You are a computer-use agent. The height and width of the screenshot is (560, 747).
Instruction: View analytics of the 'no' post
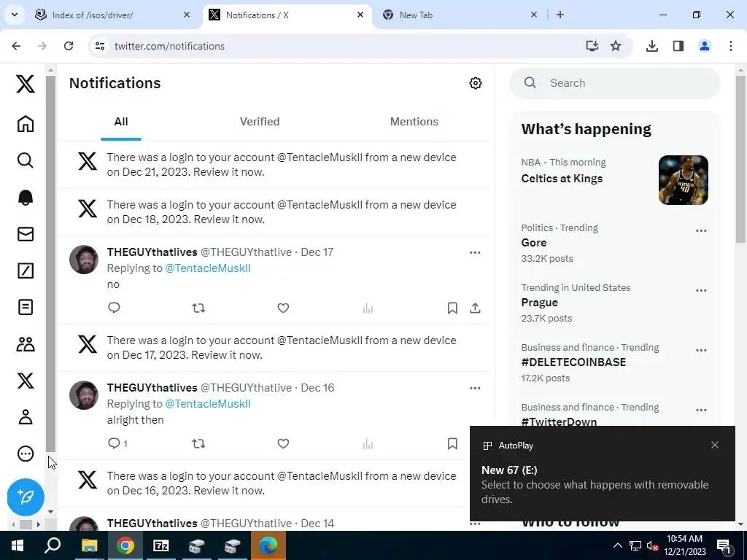pos(368,308)
